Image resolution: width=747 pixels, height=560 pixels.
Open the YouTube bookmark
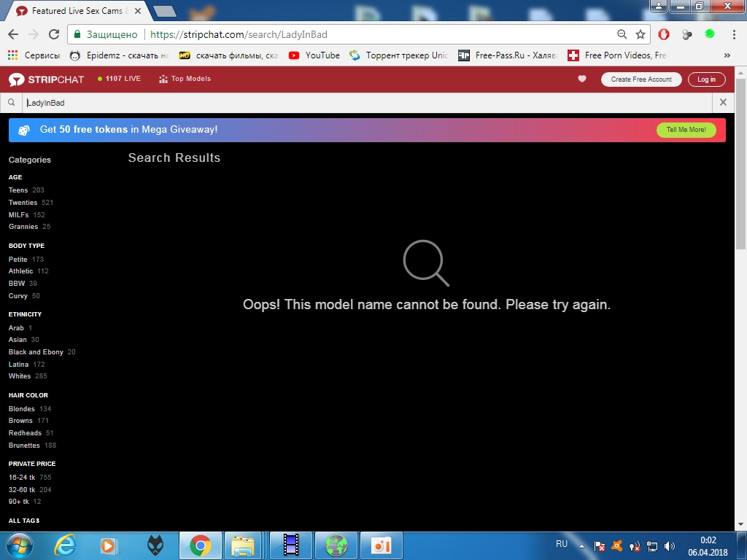(x=314, y=55)
